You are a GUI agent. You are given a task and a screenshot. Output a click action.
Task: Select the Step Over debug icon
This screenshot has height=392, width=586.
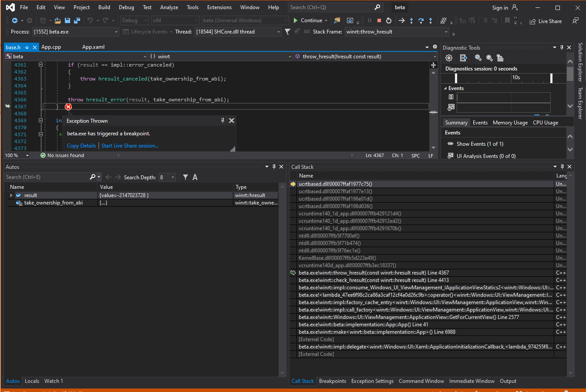tap(421, 20)
